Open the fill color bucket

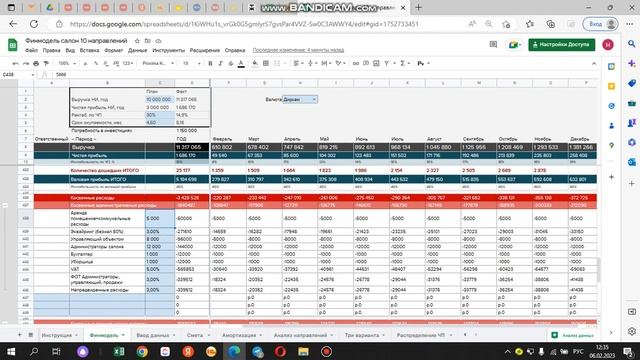pyautogui.click(x=255, y=64)
